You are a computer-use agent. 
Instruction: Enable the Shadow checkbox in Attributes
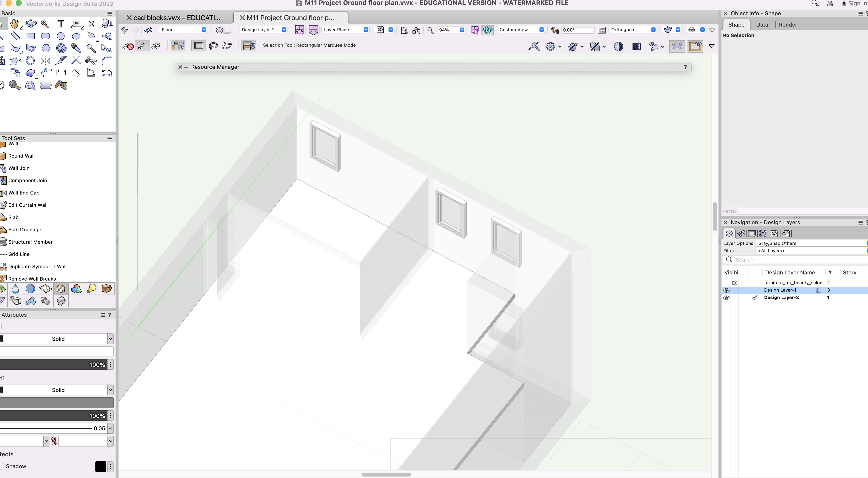(1, 466)
